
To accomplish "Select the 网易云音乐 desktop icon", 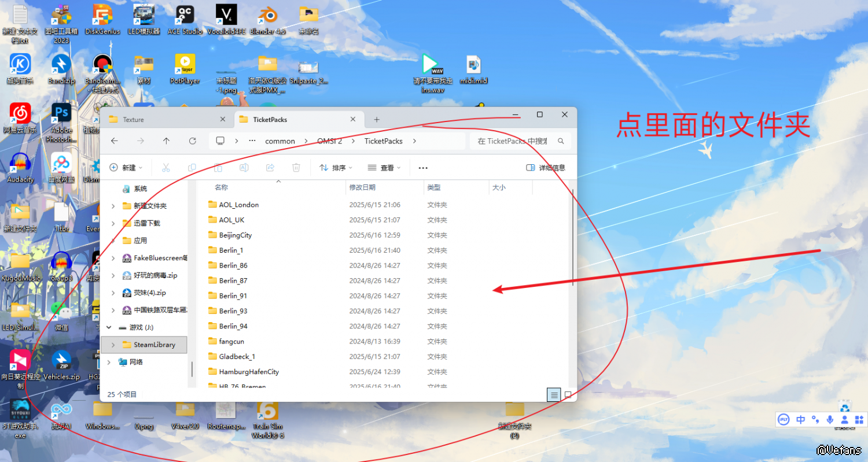I will (20, 118).
